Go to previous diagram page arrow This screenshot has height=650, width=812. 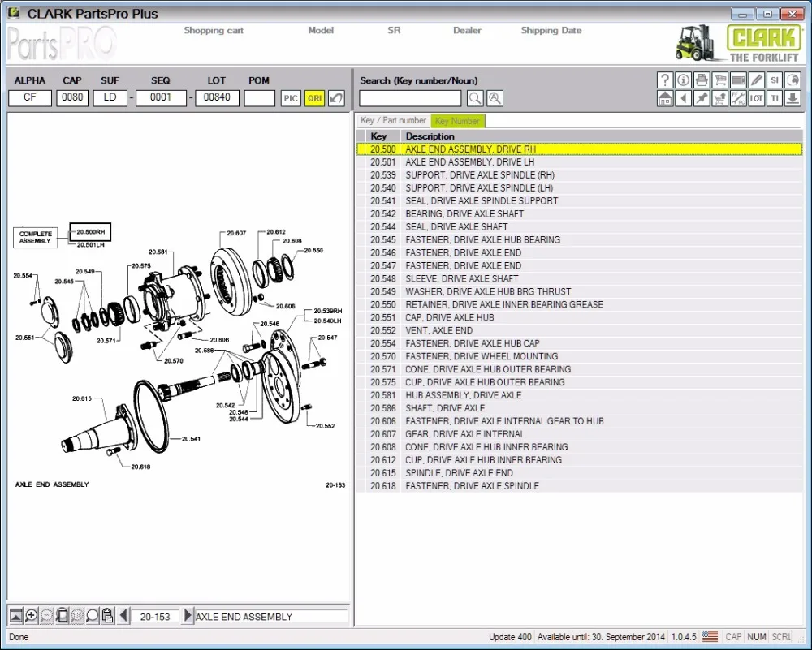point(123,616)
